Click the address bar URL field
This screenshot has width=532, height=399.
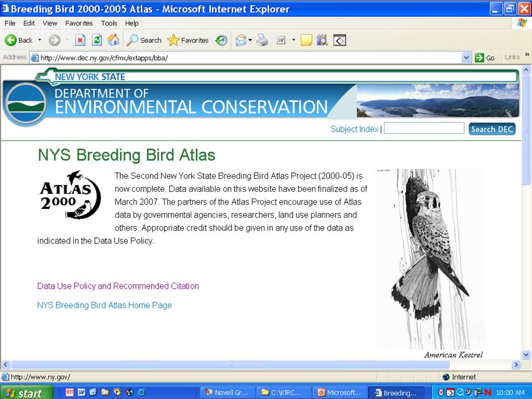click(246, 58)
